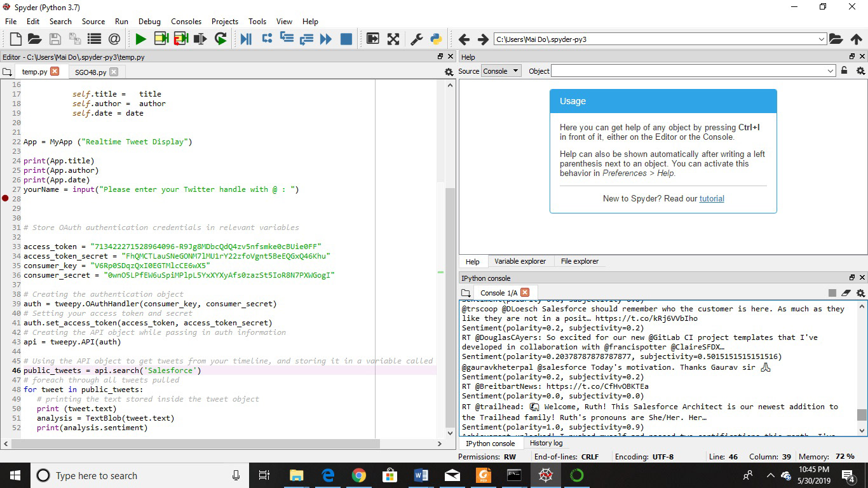Screen dimensions: 868x488
Task: Create a new file from toolbar
Action: coord(16,39)
